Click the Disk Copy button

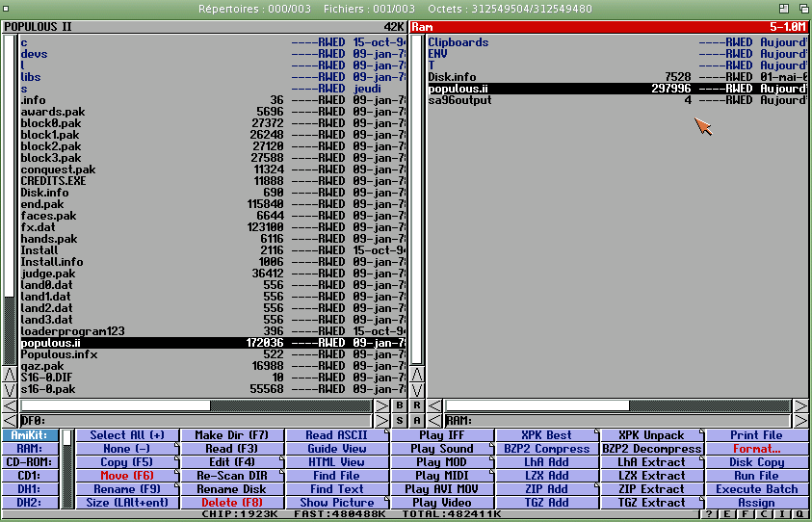[x=757, y=462]
